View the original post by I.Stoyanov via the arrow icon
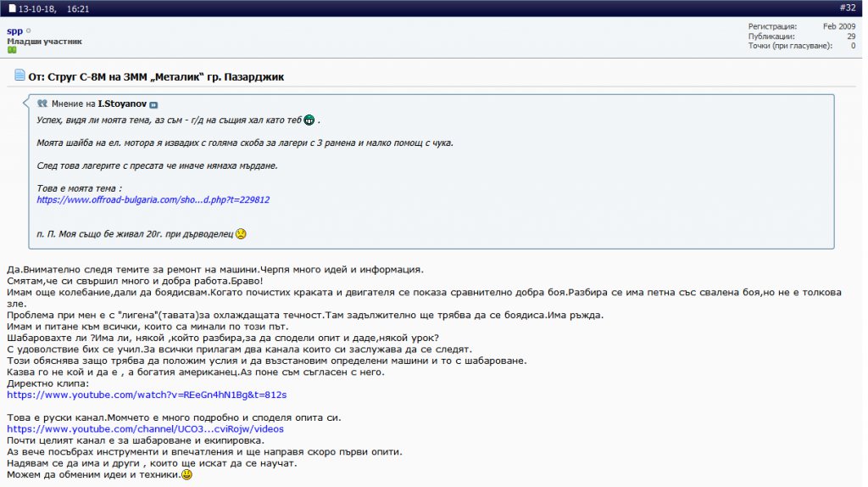Viewport: 868px width, 487px height. (153, 104)
